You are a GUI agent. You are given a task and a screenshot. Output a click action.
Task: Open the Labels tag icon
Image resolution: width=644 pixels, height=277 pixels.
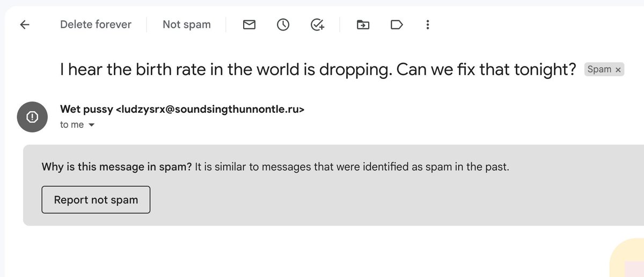397,25
